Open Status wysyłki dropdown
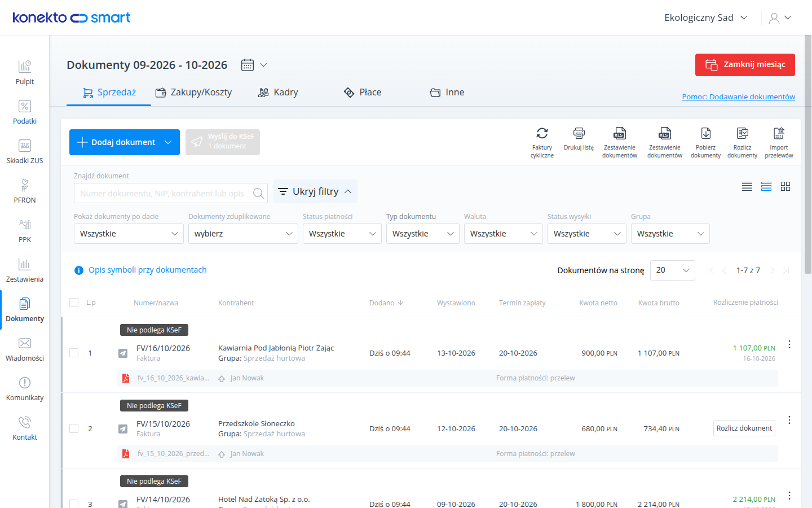This screenshot has width=812, height=508. point(587,234)
